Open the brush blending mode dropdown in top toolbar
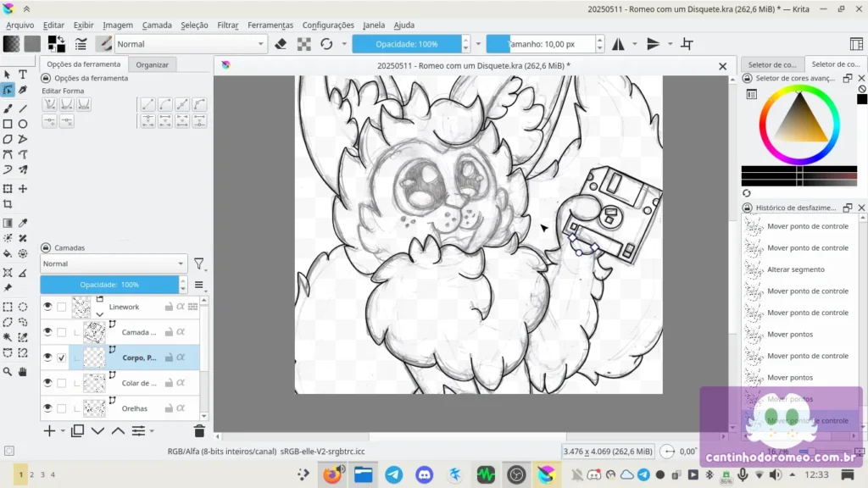 [x=191, y=44]
